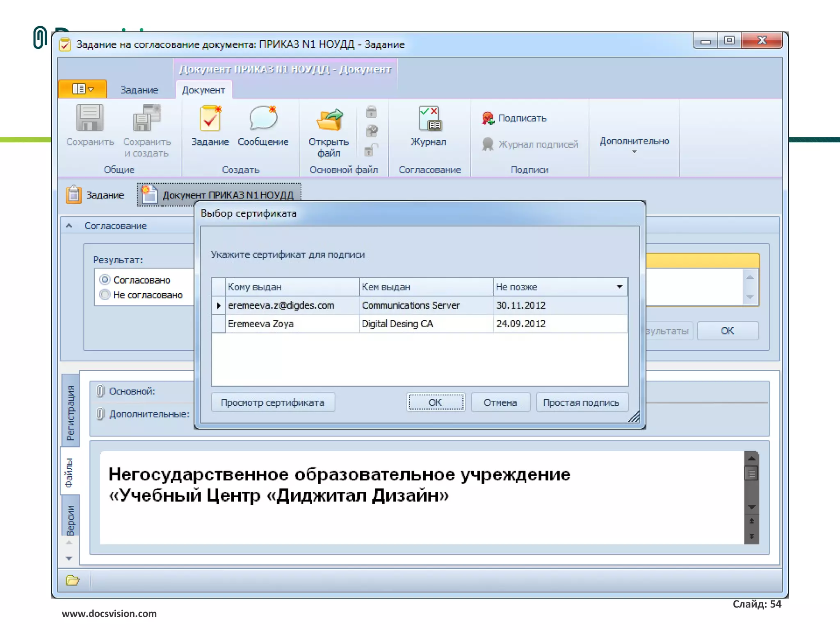Viewport: 840px width, 630px height.
Task: Switch to the Задание ribbon tab
Action: click(139, 90)
